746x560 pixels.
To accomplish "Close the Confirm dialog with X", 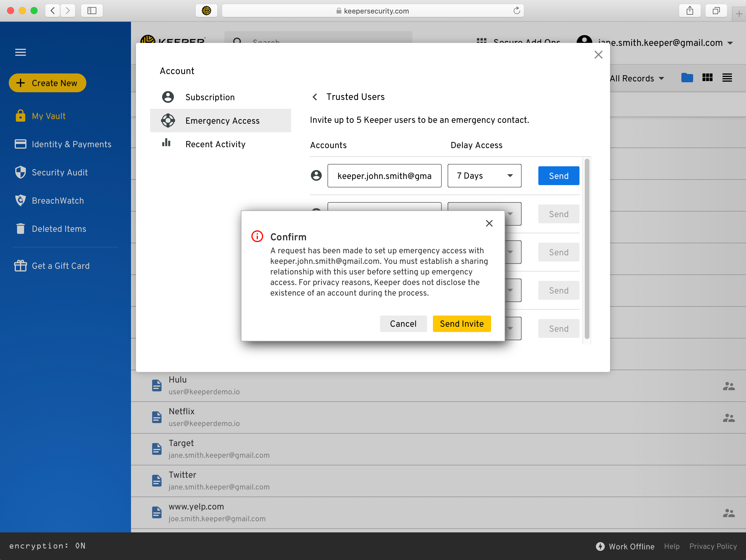I will (489, 223).
